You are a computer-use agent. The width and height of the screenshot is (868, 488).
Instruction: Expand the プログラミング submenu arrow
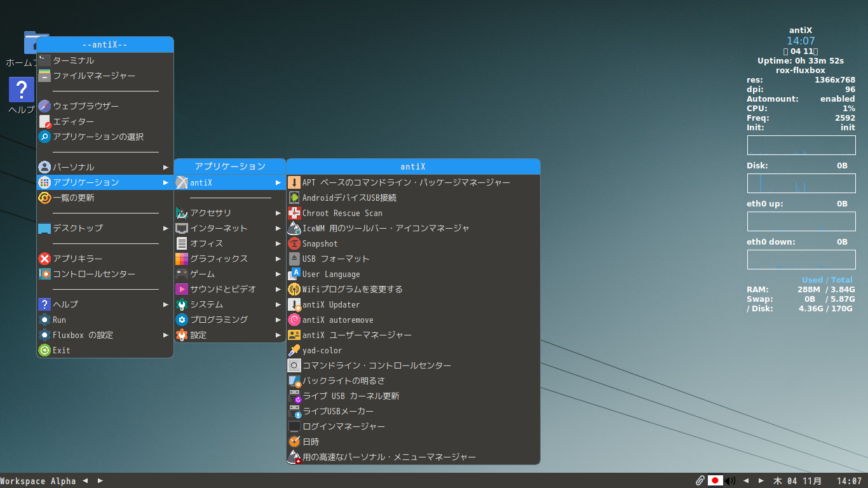point(278,320)
